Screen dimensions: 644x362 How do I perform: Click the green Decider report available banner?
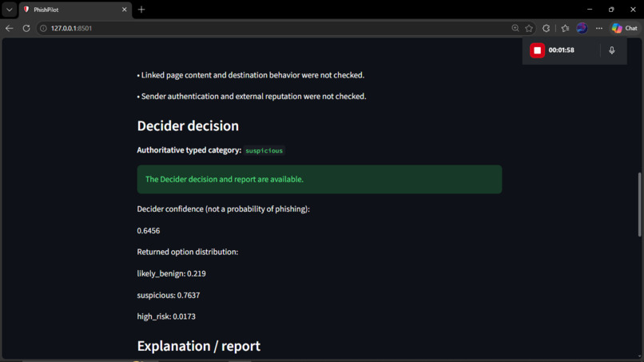tap(319, 179)
